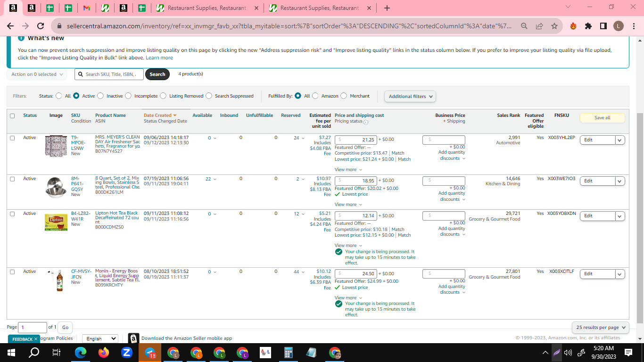Open Lipton Hot Tea Black product link

(x=117, y=218)
